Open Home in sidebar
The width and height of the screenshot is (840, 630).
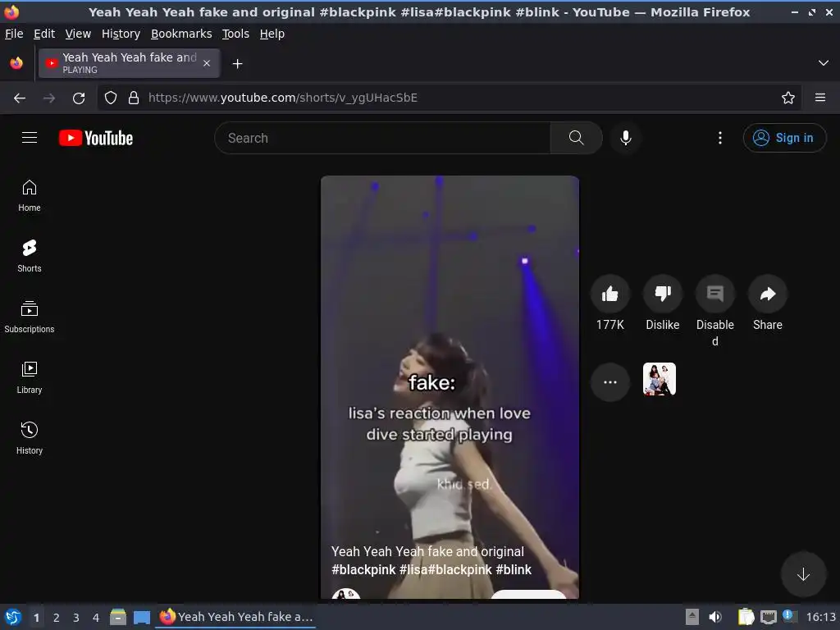point(30,195)
